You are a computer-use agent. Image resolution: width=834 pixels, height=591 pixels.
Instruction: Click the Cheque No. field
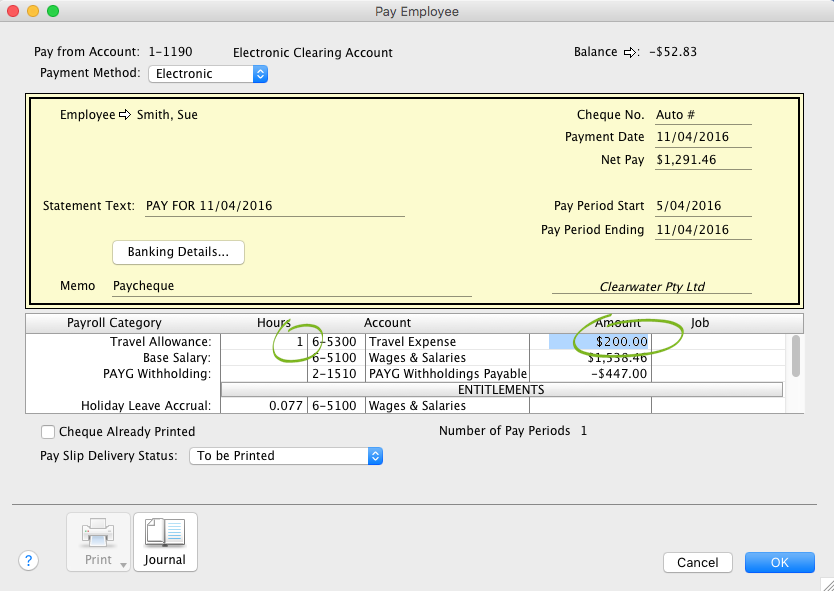[702, 115]
